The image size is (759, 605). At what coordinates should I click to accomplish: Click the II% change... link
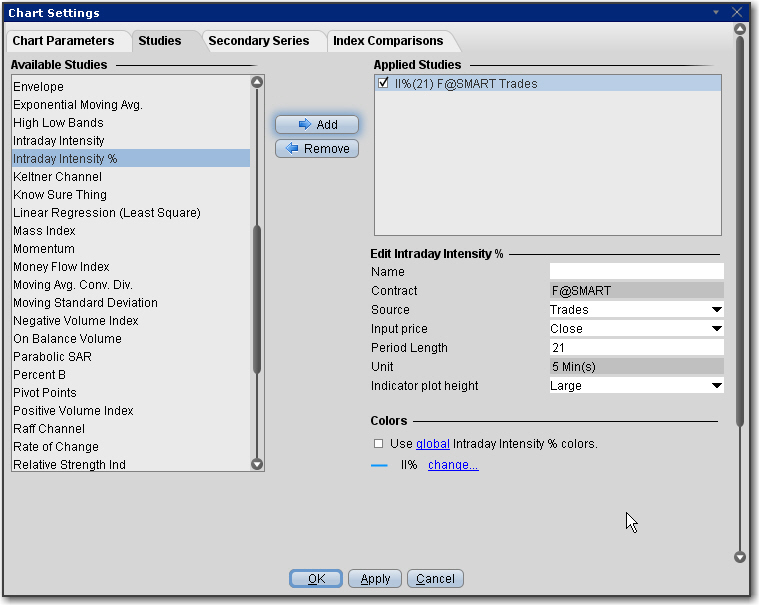pos(453,465)
